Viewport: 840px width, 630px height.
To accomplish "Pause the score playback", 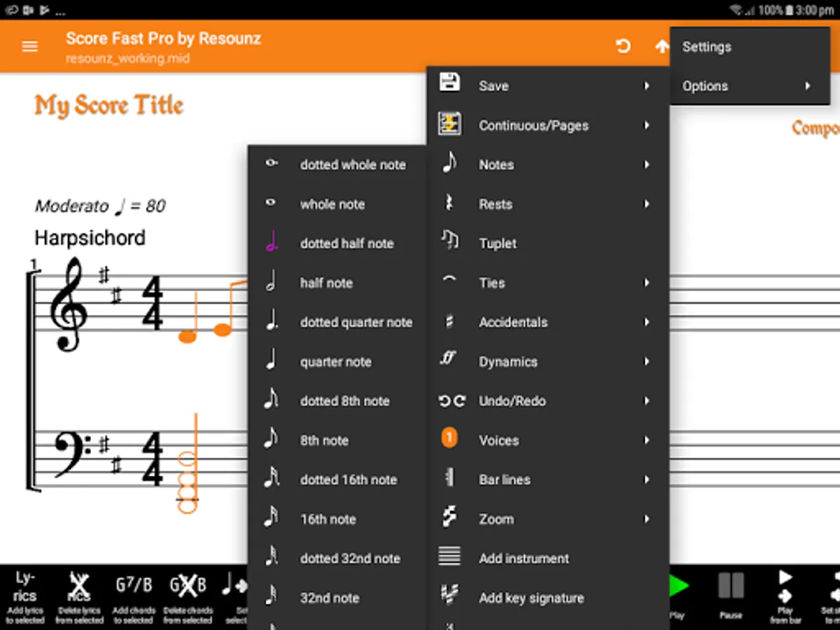I will [x=731, y=594].
